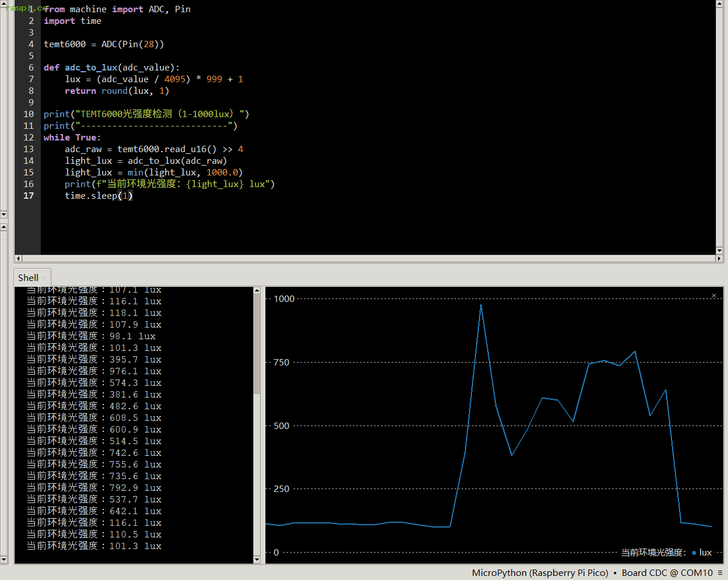Viewport: 728px width, 580px height.
Task: Close the Shell tab using its x
Action: point(44,277)
